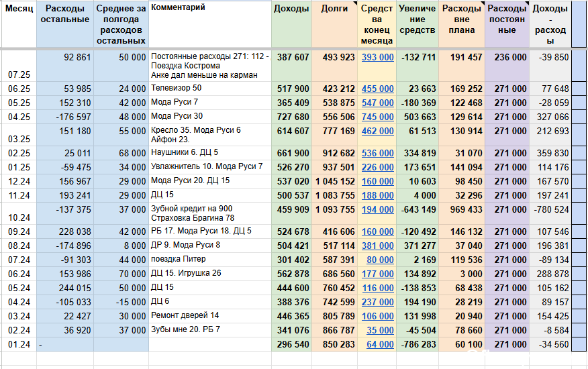This screenshot has width=588, height=369.
Task: Click the 503 663 increase value
Action: coord(418,117)
